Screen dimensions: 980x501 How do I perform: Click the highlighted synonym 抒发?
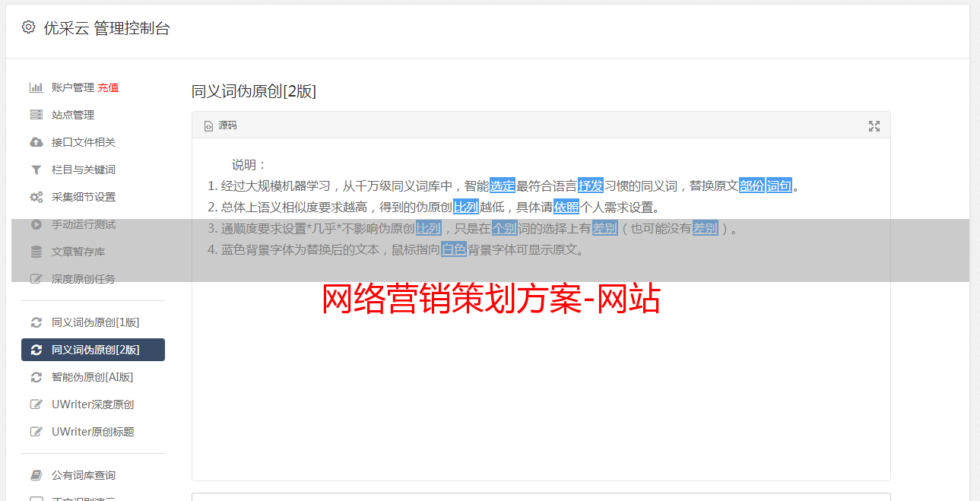click(591, 185)
